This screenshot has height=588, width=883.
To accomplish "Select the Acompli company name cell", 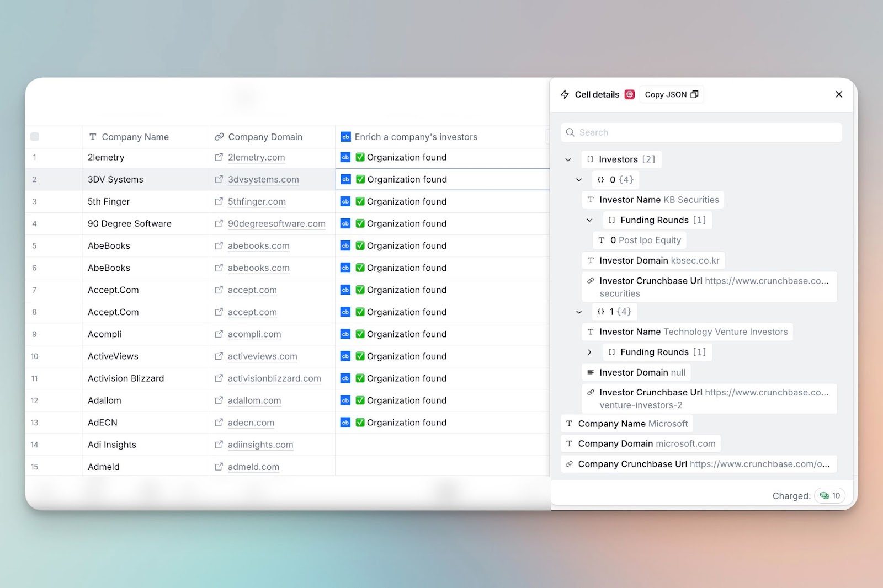I will coord(146,334).
